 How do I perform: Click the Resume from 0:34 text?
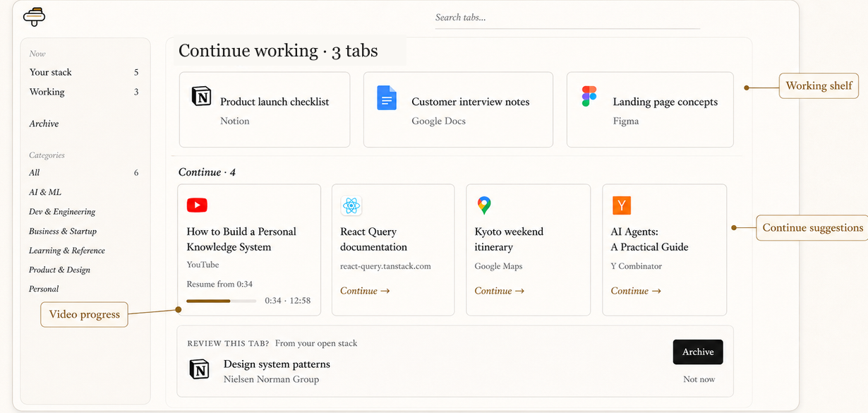click(x=219, y=284)
